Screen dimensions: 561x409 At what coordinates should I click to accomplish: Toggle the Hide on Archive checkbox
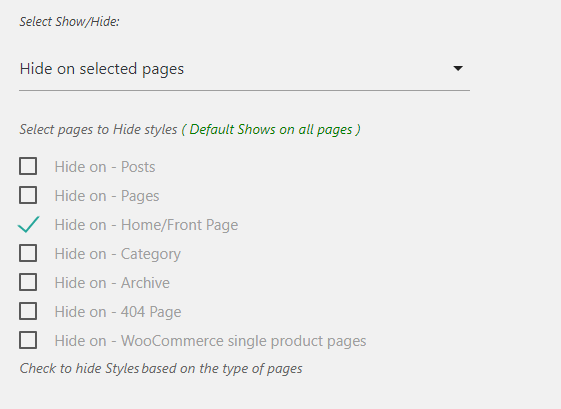point(28,282)
